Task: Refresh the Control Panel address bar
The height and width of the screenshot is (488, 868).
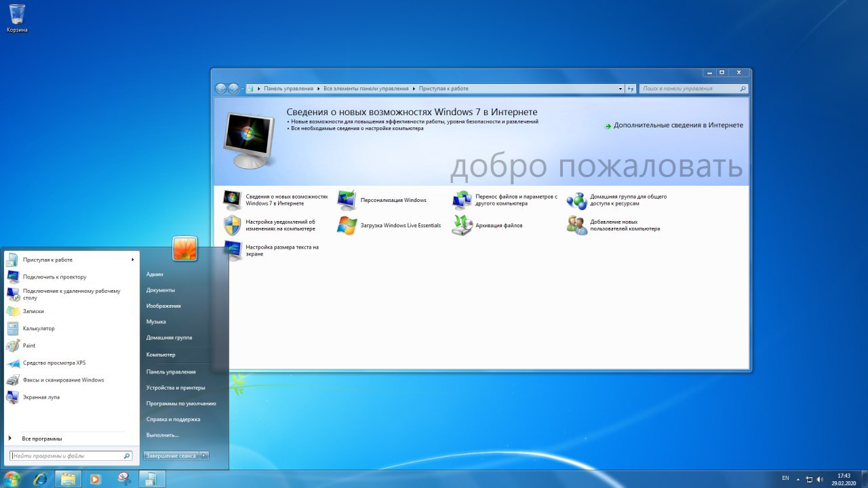Action: click(631, 89)
